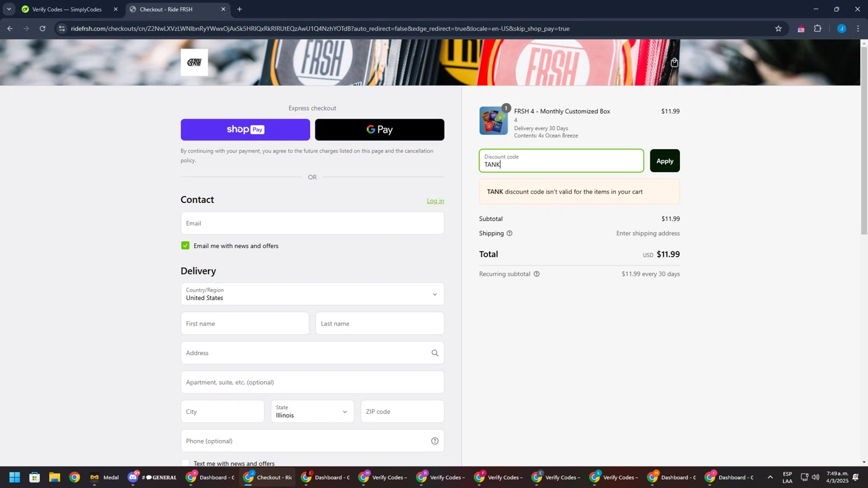Click the City field
The width and height of the screenshot is (868, 488).
[223, 412]
